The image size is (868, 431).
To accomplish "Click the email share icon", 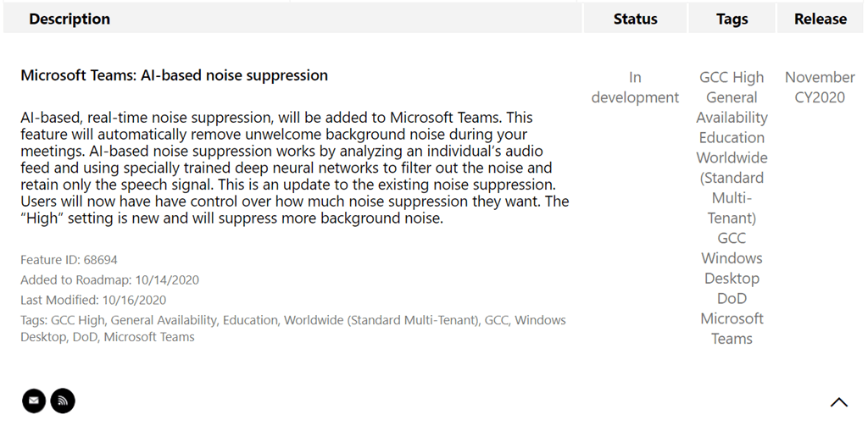I will (x=34, y=401).
